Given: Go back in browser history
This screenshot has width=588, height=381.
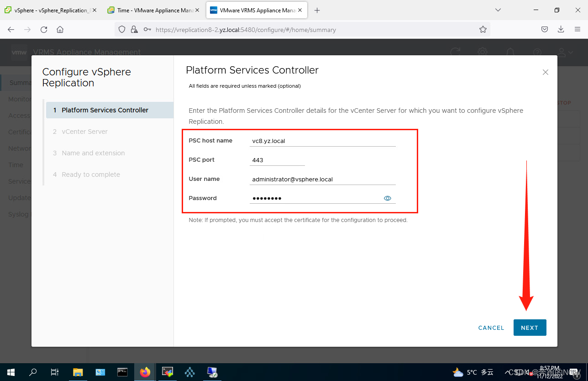Looking at the screenshot, I should point(11,30).
